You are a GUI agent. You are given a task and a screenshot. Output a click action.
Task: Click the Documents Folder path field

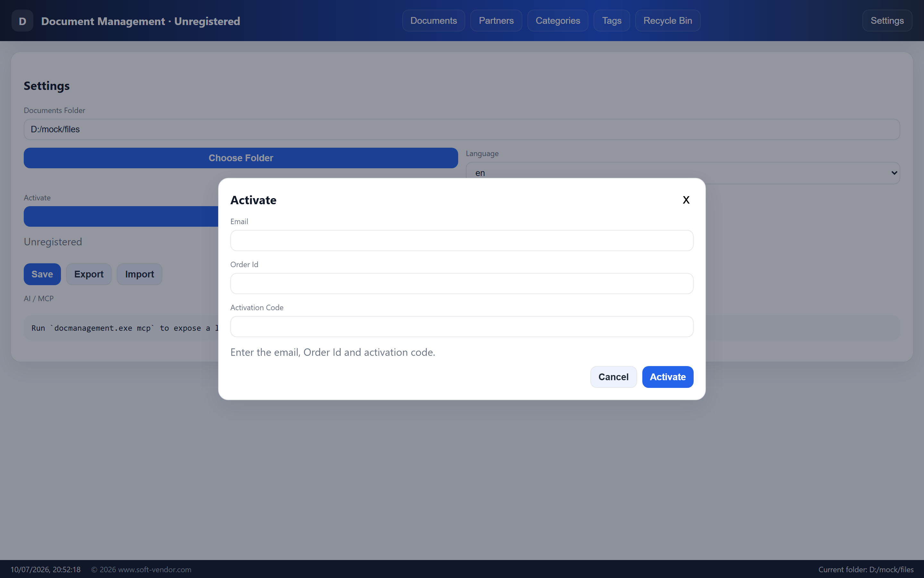[462, 129]
